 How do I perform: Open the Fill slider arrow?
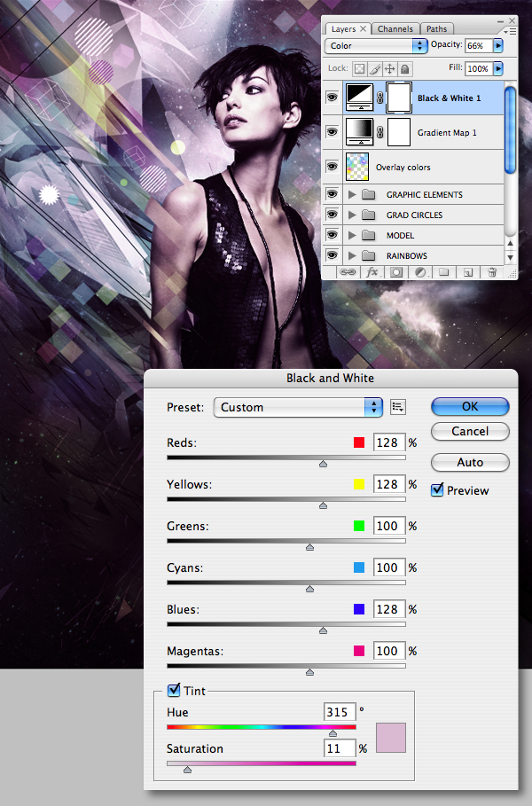point(497,68)
